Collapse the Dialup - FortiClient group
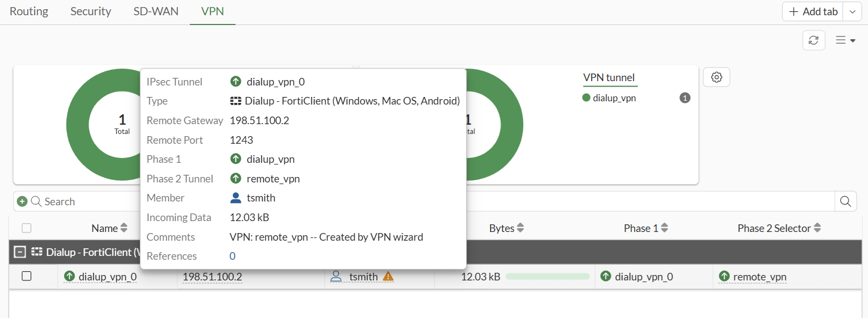The image size is (868, 318). 20,252
